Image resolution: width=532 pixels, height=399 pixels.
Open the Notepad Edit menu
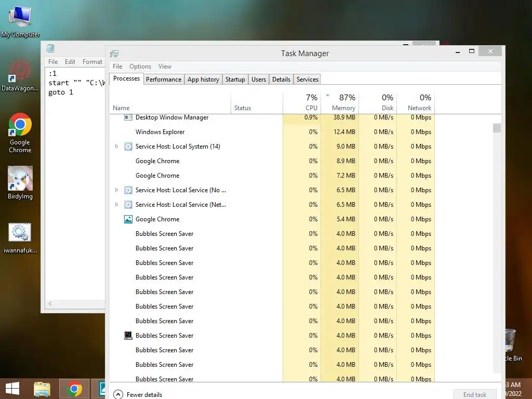(x=70, y=62)
